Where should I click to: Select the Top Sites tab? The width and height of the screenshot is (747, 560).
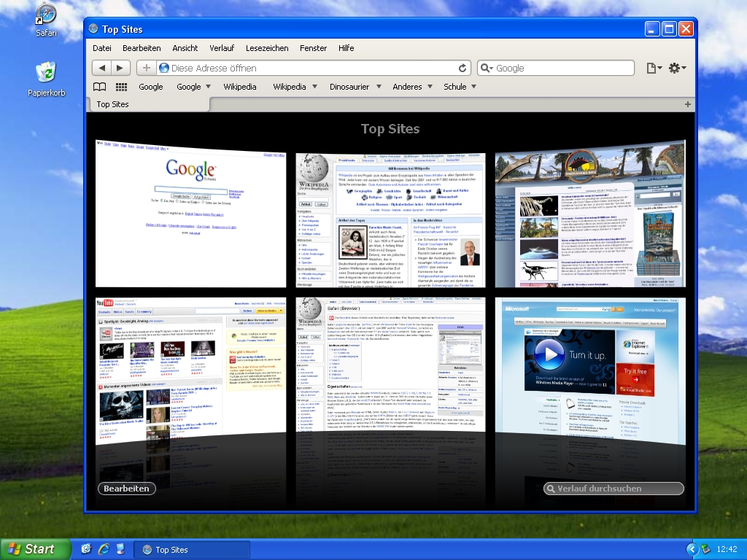(x=149, y=104)
